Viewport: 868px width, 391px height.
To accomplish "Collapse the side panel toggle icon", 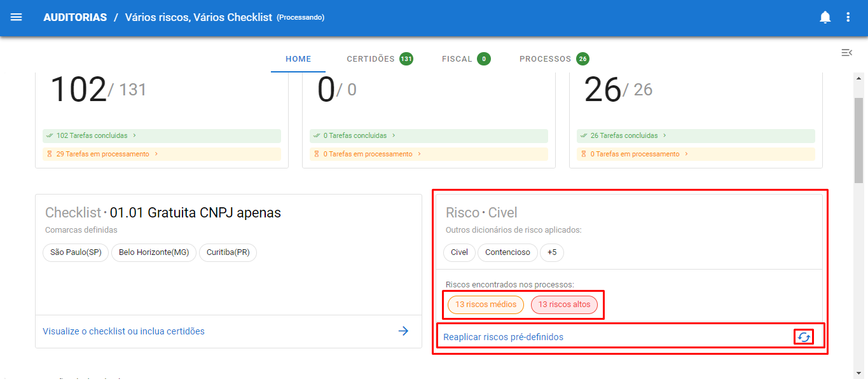I will click(846, 53).
